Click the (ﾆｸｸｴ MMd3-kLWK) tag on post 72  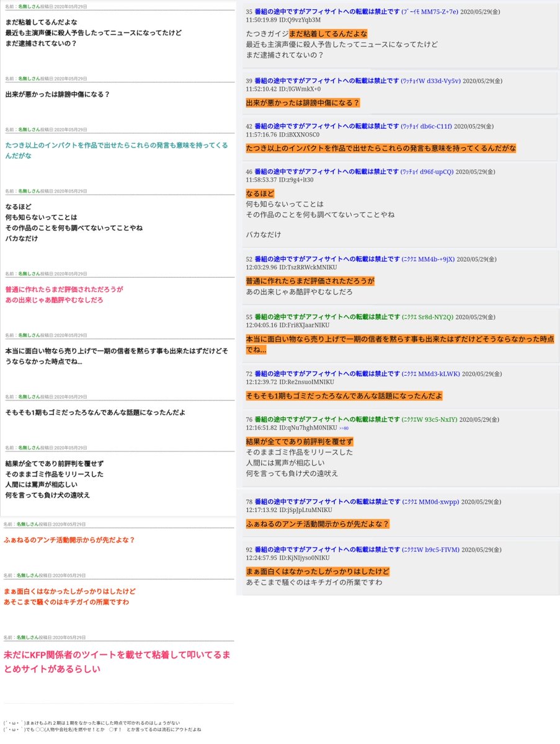point(430,374)
